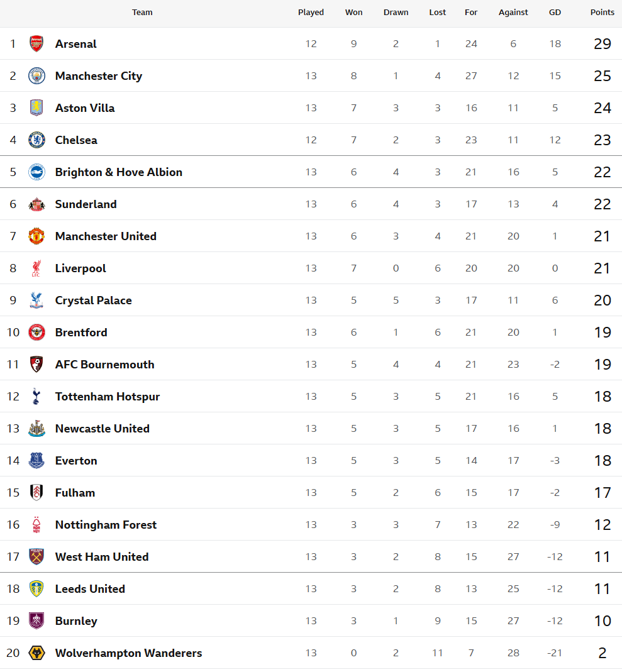Click the Played column header
Viewport: 622px width, 672px height.
pos(311,13)
